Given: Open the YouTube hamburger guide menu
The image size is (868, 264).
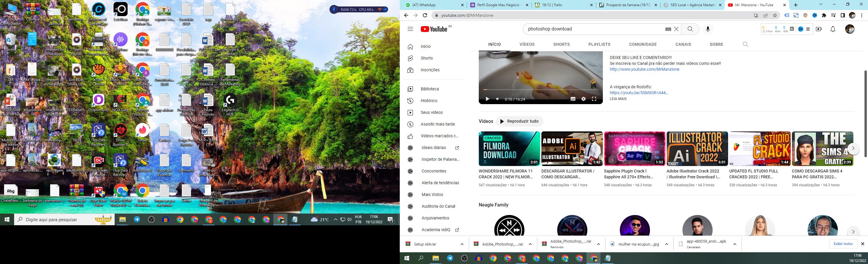Looking at the screenshot, I should click(x=410, y=29).
